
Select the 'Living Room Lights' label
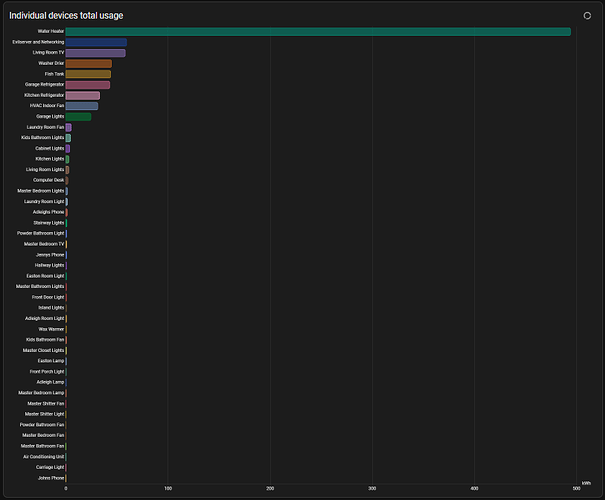pos(45,170)
